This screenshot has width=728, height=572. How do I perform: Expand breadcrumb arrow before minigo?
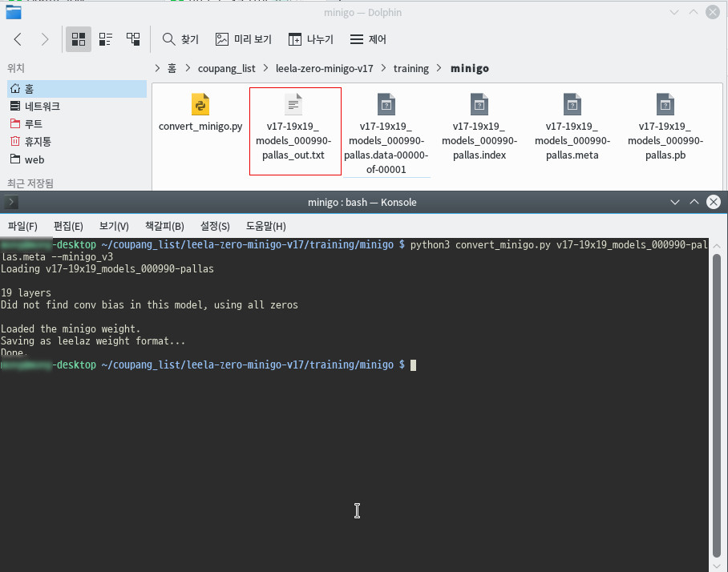pos(439,69)
